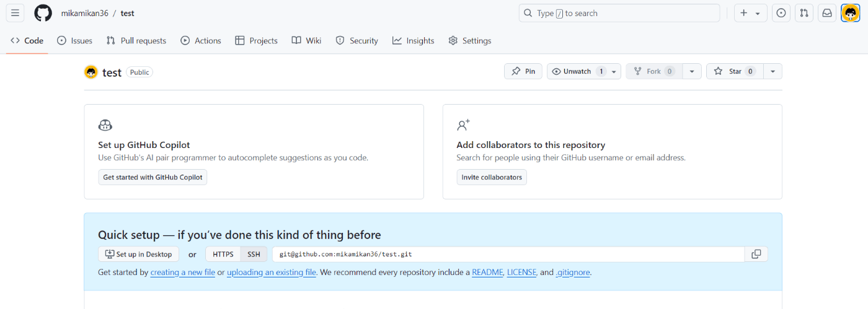
Task: Open the Pull requests icon in header
Action: (x=804, y=13)
